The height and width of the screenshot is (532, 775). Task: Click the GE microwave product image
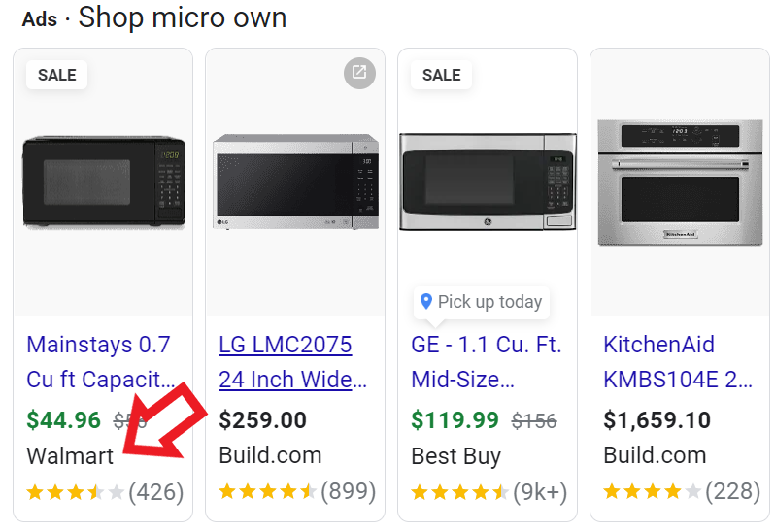click(488, 183)
